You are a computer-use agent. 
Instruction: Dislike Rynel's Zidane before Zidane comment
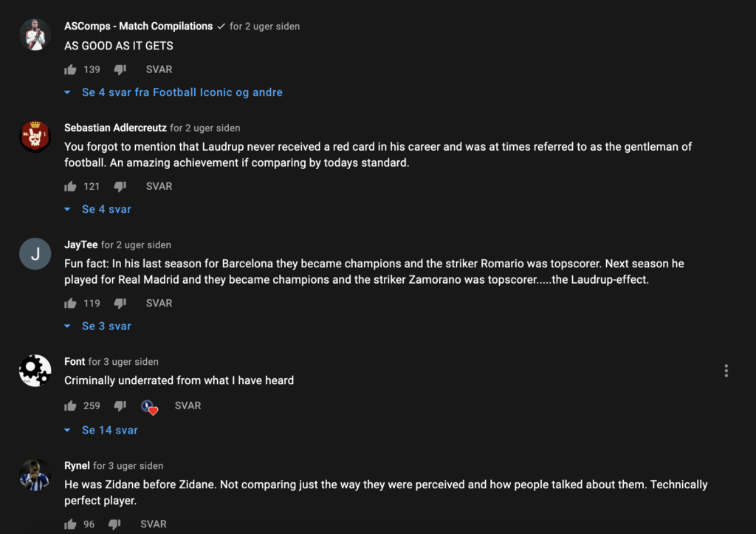pyautogui.click(x=114, y=524)
